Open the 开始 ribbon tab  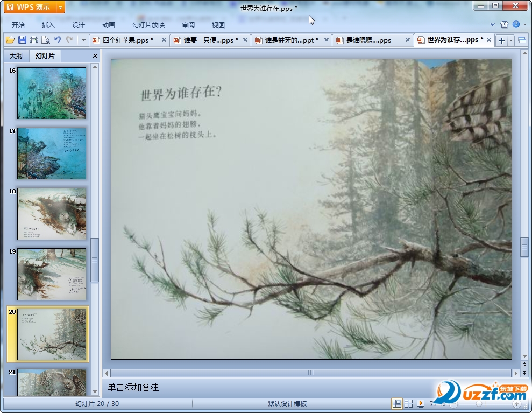point(18,25)
